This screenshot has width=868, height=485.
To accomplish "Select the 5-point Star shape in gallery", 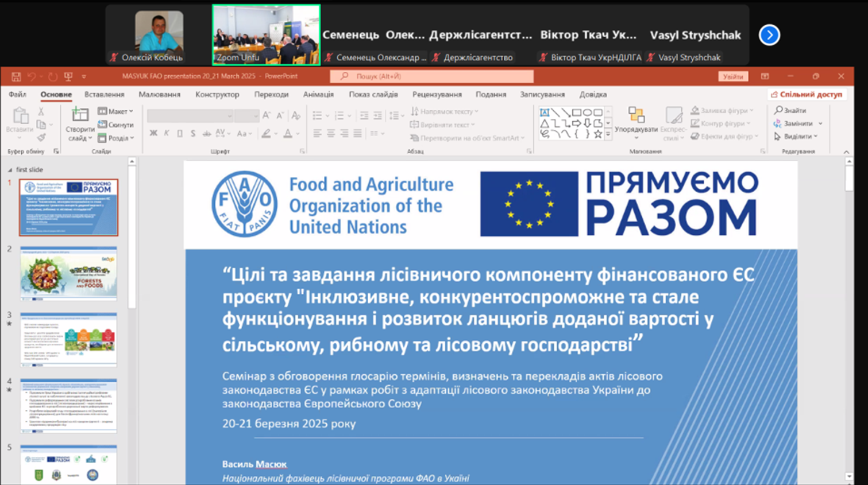I will (x=598, y=134).
